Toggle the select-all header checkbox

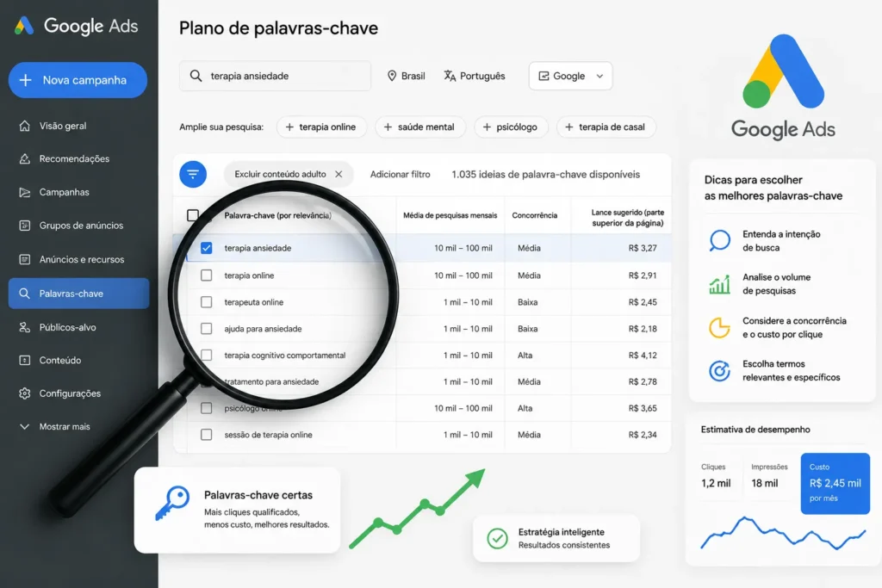[x=192, y=215]
